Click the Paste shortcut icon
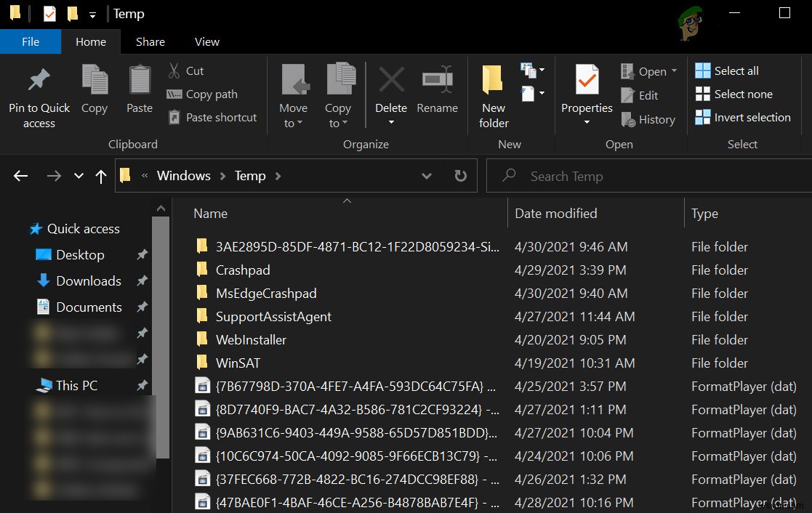Viewport: 812px width, 513px height. [x=174, y=117]
